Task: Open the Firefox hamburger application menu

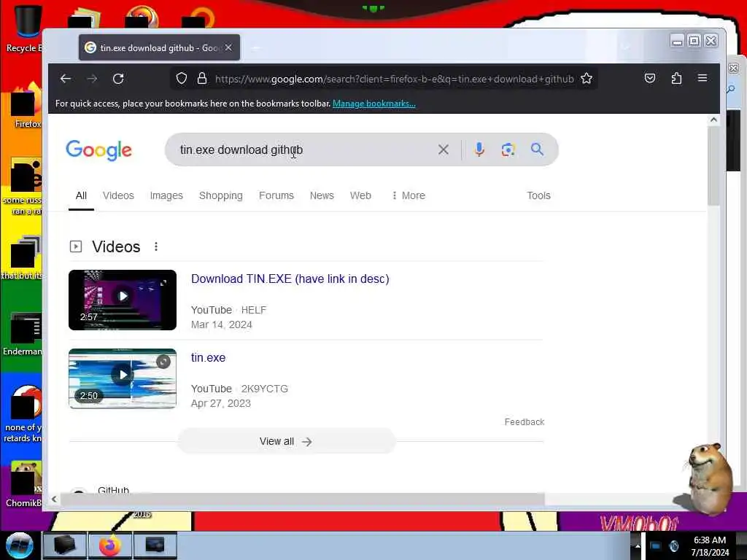Action: (703, 77)
